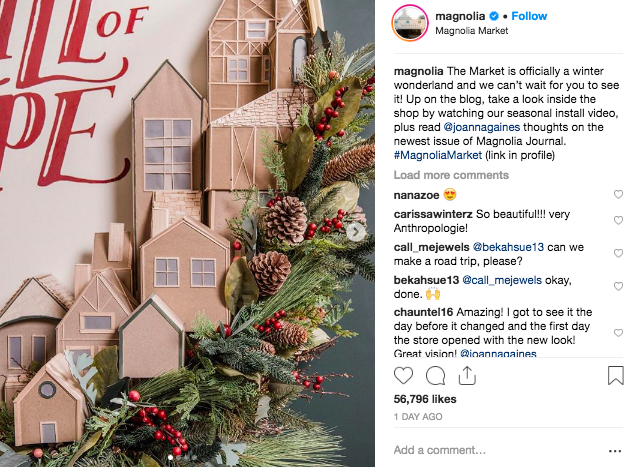638x467 pixels.
Task: Open the @joannagaines mention in caption
Action: tap(482, 127)
